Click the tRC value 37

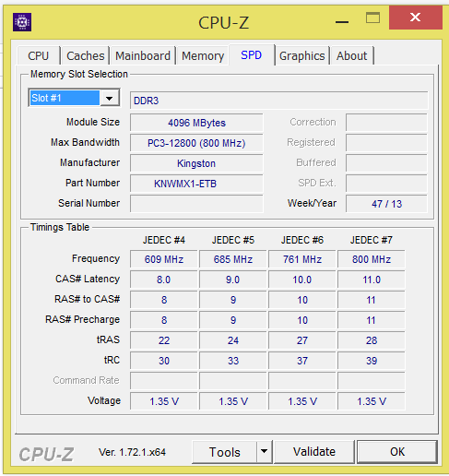tap(302, 361)
